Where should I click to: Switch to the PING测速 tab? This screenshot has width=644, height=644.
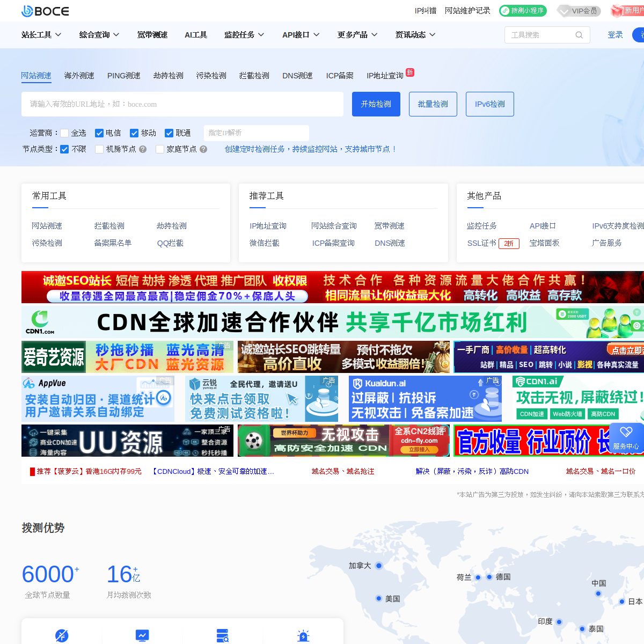click(x=124, y=76)
